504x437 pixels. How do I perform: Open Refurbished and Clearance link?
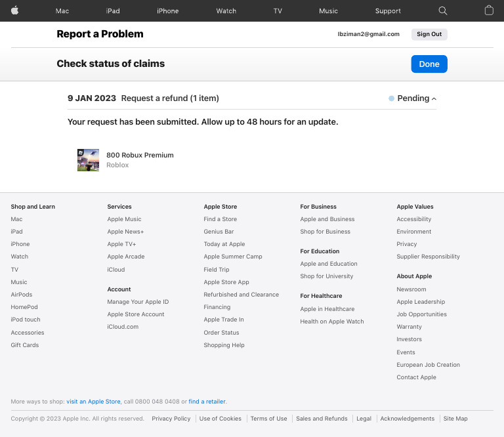coord(241,295)
